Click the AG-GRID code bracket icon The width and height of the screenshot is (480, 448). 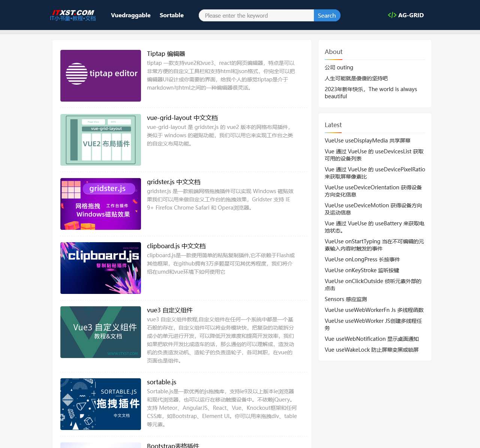(392, 15)
